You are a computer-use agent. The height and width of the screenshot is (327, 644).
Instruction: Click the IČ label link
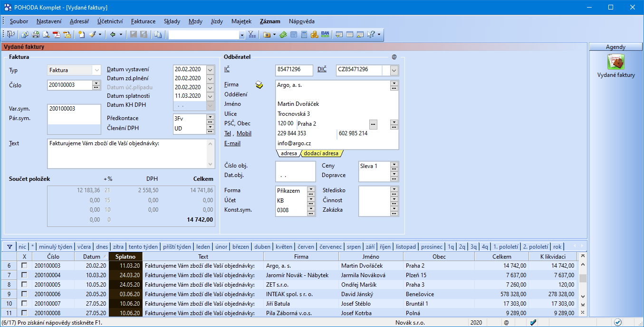coord(227,70)
